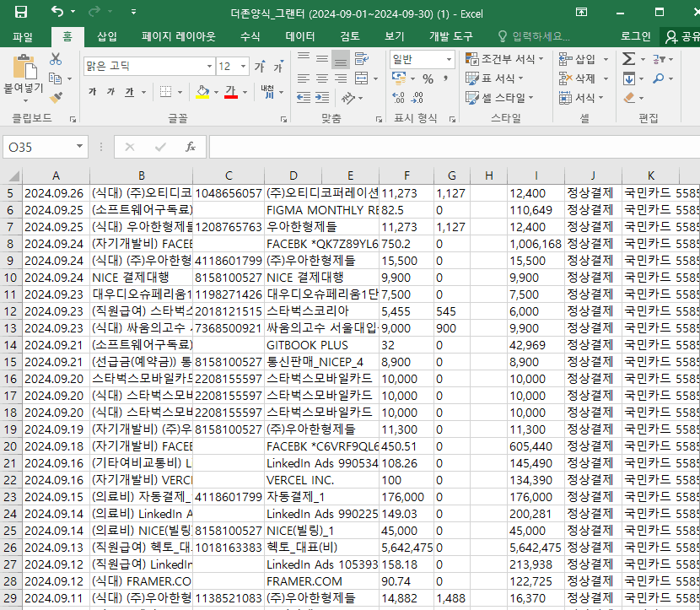Apply the yellow fill color bucket
700x610 pixels.
coord(202,92)
